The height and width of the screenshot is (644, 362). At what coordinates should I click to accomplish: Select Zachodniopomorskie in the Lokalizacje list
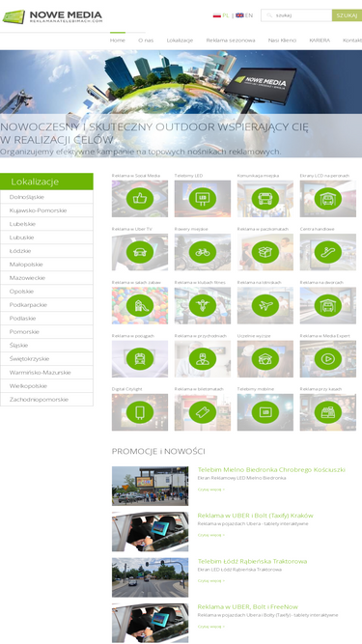[x=46, y=399]
